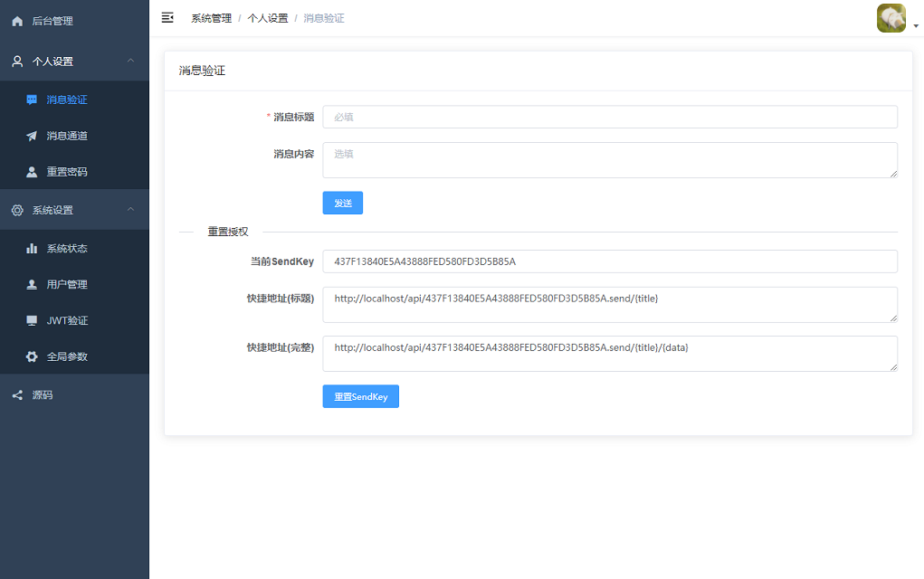Select the 当前SendKey text field
Image resolution: width=924 pixels, height=579 pixels.
click(x=609, y=261)
